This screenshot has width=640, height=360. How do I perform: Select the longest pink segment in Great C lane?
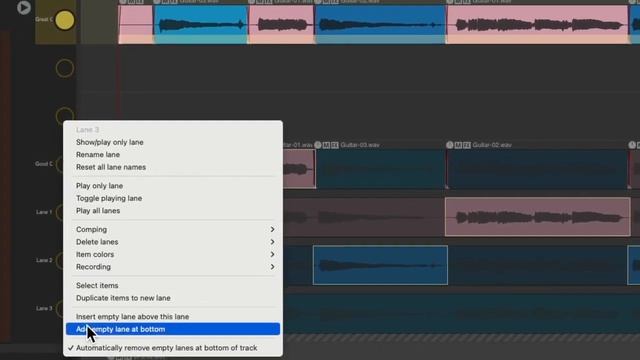[538, 24]
